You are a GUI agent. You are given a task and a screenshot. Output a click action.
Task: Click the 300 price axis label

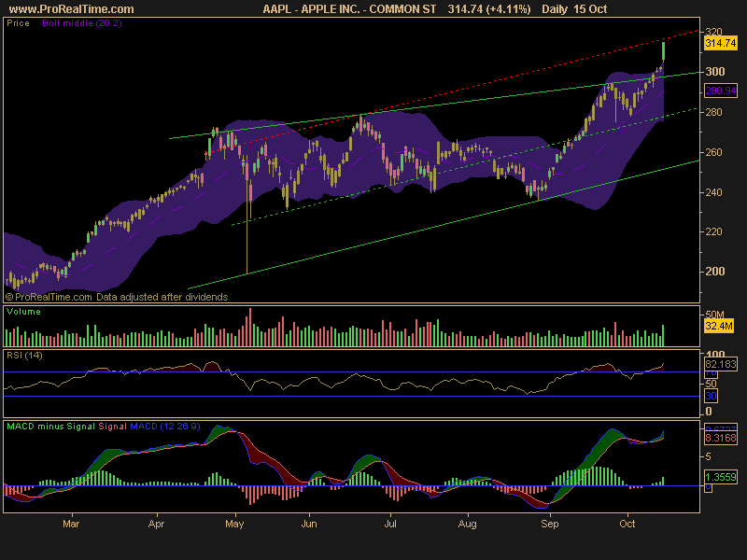(x=714, y=72)
